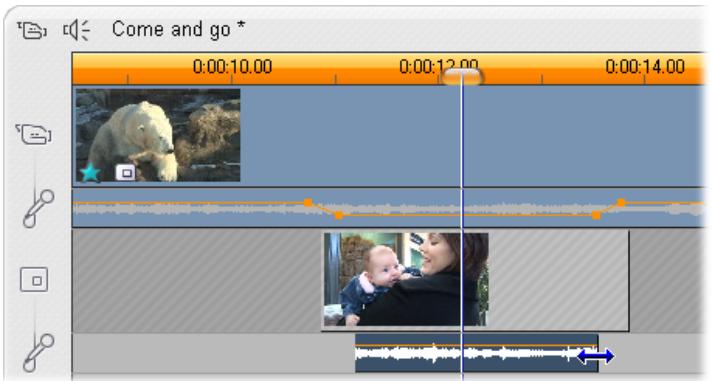Click the timeline scrubber handle at 0:00:12.00
Image resolution: width=712 pixels, height=381 pixels.
[x=461, y=77]
